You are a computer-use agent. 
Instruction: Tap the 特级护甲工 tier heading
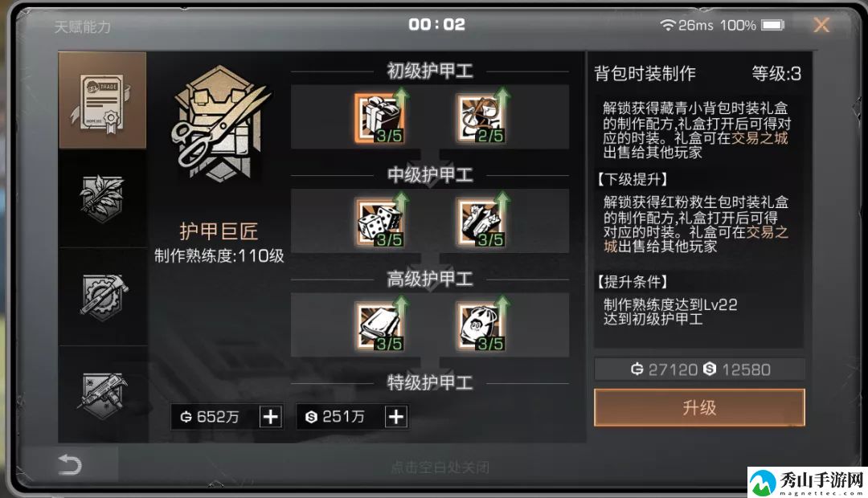click(429, 382)
